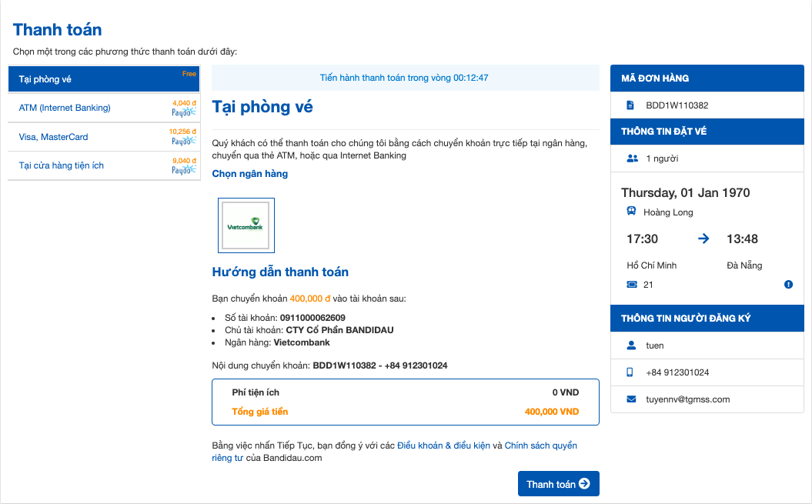Click the bus icon beside Hoàng Long
Screen dimensions: 812x504
coord(631,212)
